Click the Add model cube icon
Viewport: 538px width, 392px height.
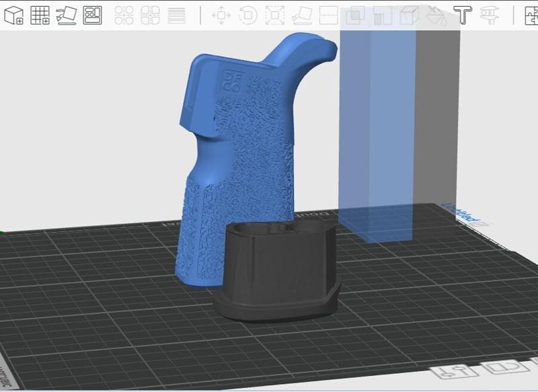(x=13, y=15)
